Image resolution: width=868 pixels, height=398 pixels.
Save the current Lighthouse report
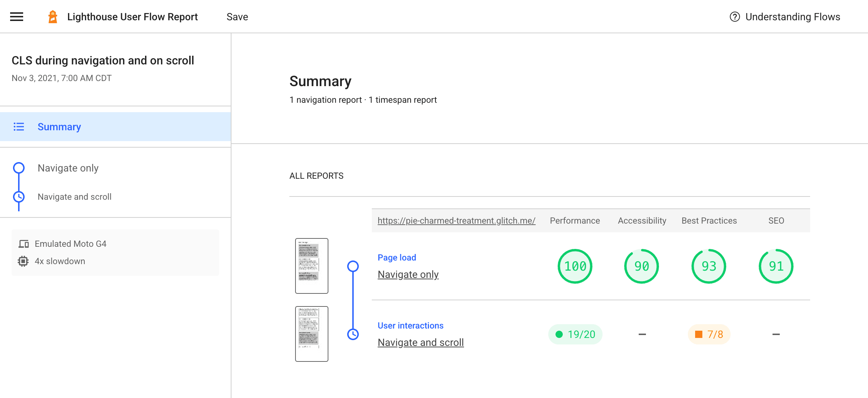click(x=237, y=16)
